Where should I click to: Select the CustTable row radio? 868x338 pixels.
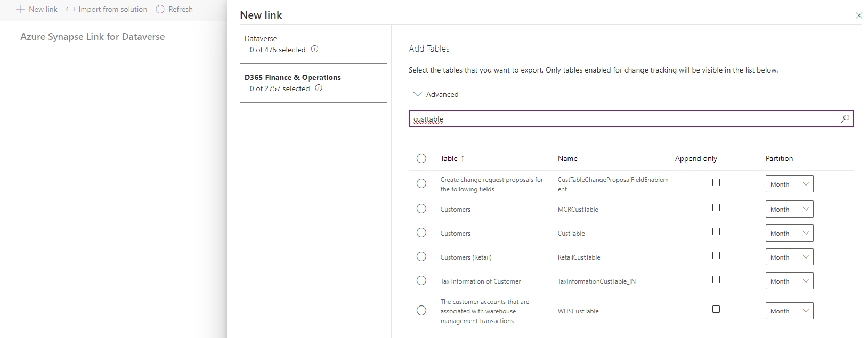(x=421, y=232)
